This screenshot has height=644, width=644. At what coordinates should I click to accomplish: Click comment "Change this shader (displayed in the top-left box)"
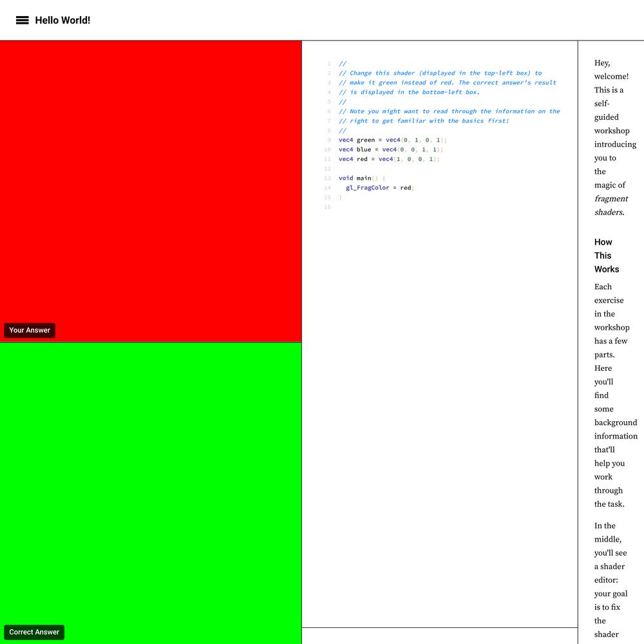pos(440,73)
